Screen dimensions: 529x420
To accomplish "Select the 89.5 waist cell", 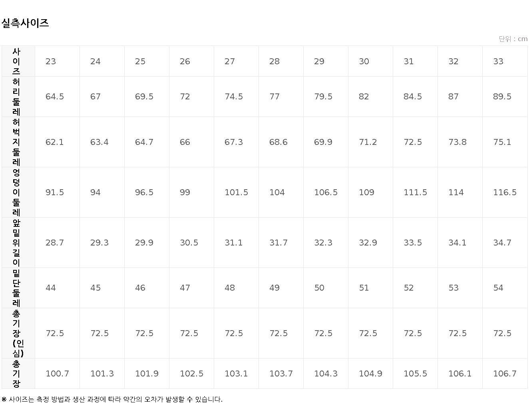I will point(502,97).
